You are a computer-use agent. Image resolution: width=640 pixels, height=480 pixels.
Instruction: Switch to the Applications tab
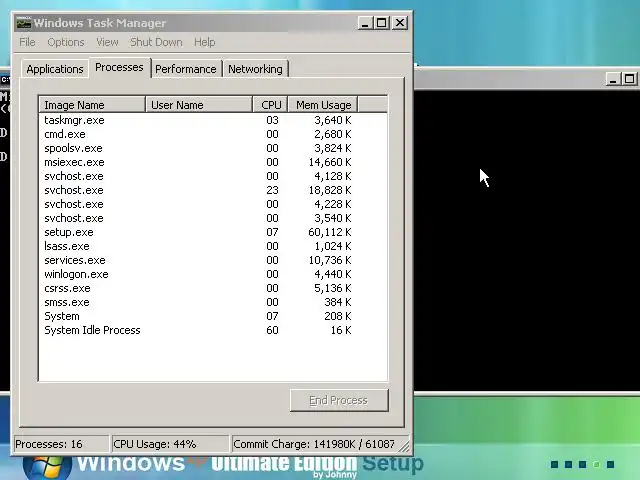(x=55, y=69)
